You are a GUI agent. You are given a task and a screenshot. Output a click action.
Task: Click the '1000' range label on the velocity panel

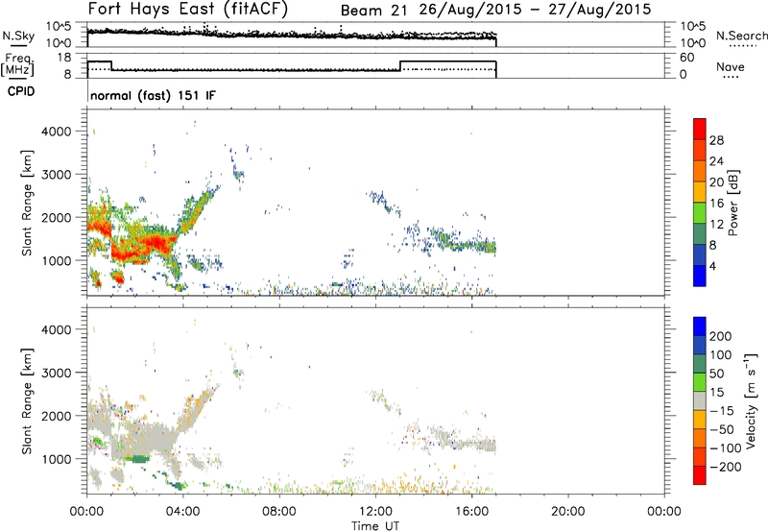tap(57, 459)
